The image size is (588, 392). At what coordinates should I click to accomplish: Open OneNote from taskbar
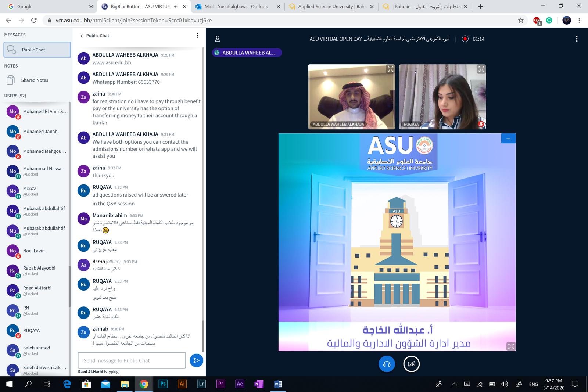coord(259,384)
